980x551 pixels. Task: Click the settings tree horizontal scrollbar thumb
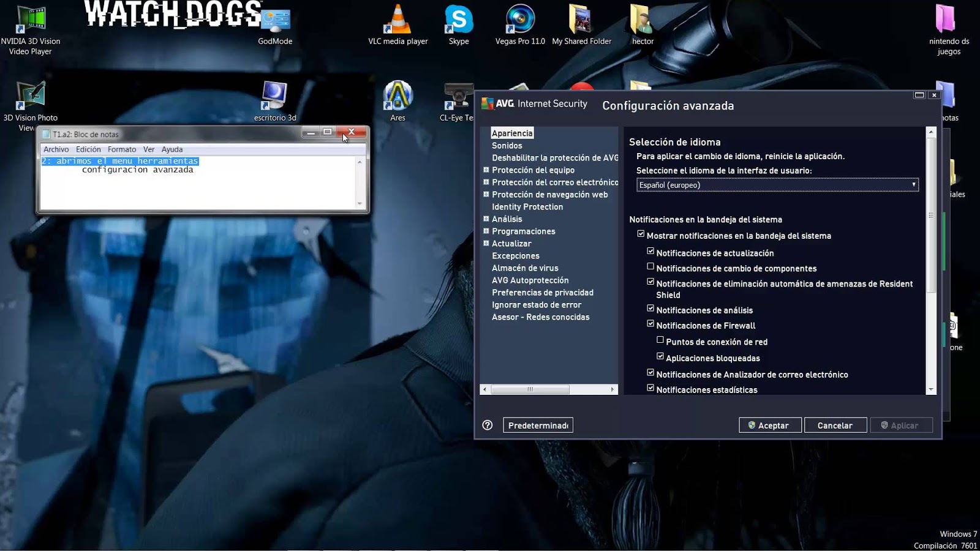coord(530,389)
